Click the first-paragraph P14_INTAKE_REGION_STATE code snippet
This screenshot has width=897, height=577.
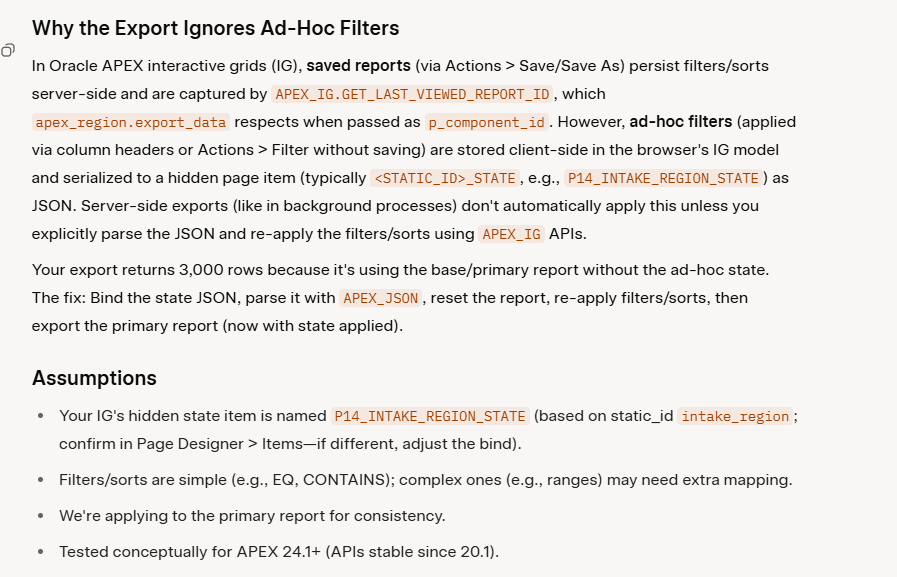pos(664,178)
